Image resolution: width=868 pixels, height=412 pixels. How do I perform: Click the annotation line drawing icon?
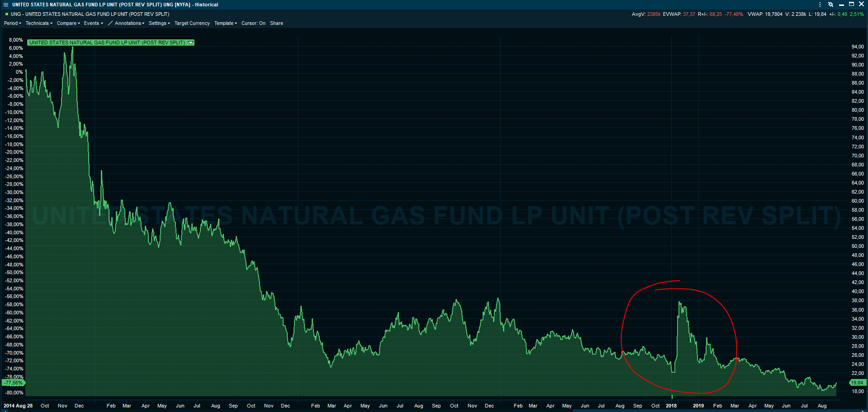click(110, 23)
